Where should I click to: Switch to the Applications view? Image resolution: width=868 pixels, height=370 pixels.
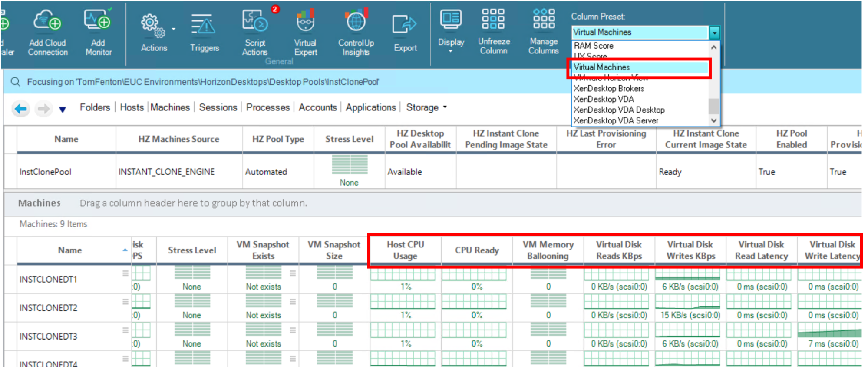(x=371, y=107)
